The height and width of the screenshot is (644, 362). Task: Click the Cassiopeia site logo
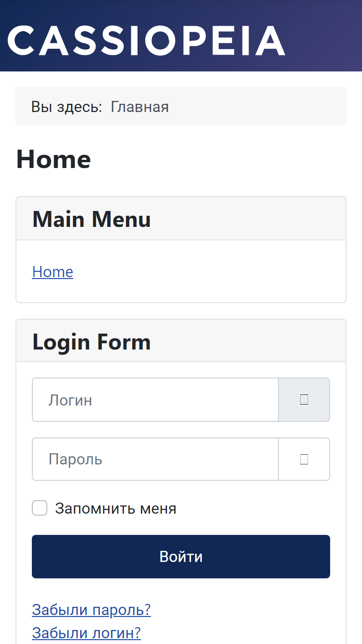(147, 41)
